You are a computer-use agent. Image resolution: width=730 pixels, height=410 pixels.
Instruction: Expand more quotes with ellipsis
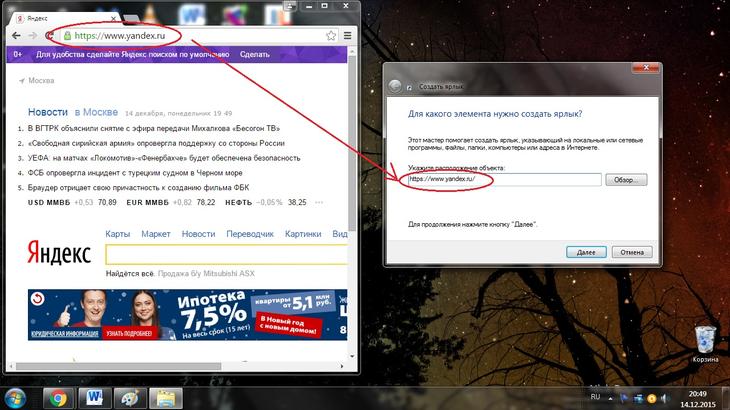(x=319, y=202)
